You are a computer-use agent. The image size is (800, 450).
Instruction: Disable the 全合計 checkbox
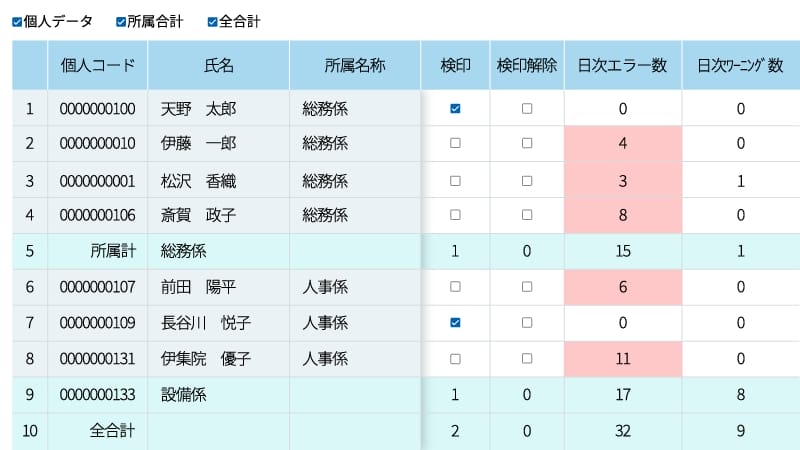[212, 22]
